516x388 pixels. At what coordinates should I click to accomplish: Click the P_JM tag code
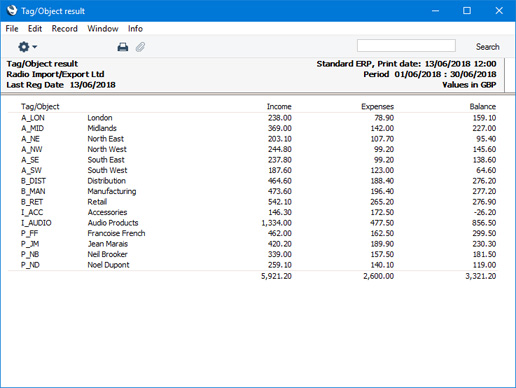(30, 244)
